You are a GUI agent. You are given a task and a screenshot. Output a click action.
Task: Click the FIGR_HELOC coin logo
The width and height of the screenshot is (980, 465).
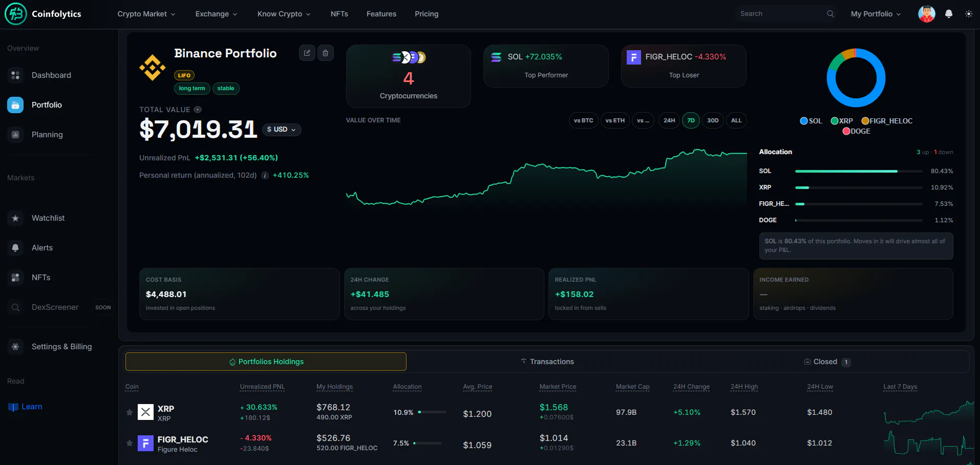coord(146,442)
